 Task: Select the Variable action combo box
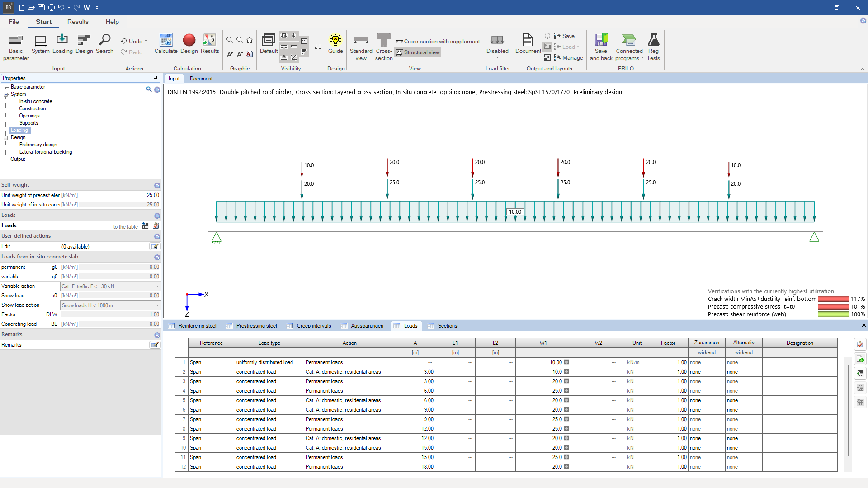pyautogui.click(x=110, y=286)
